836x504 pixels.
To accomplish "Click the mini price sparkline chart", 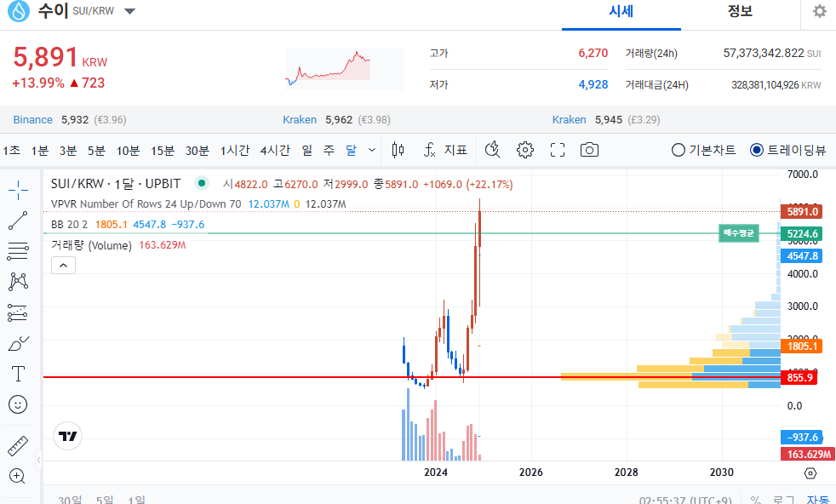I will (x=345, y=69).
